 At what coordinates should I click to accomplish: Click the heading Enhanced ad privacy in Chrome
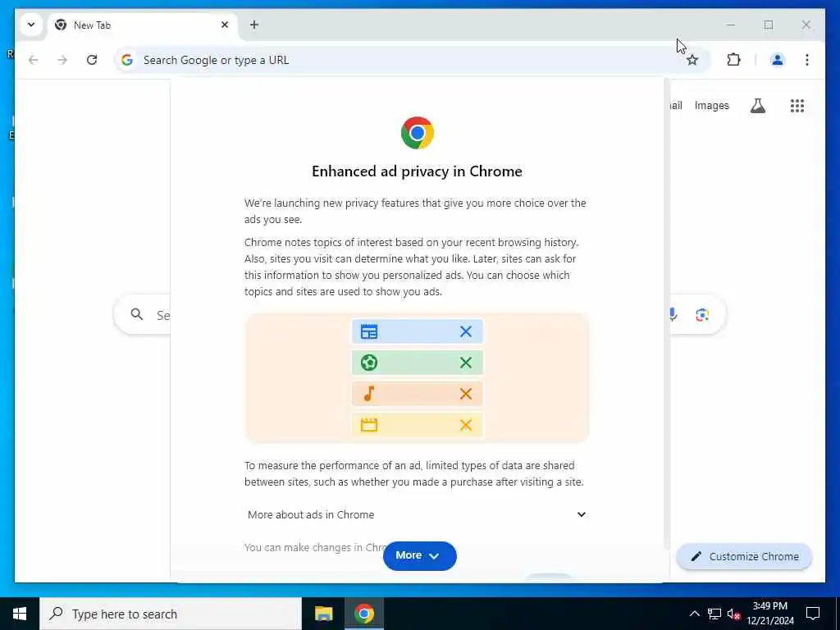click(x=417, y=171)
